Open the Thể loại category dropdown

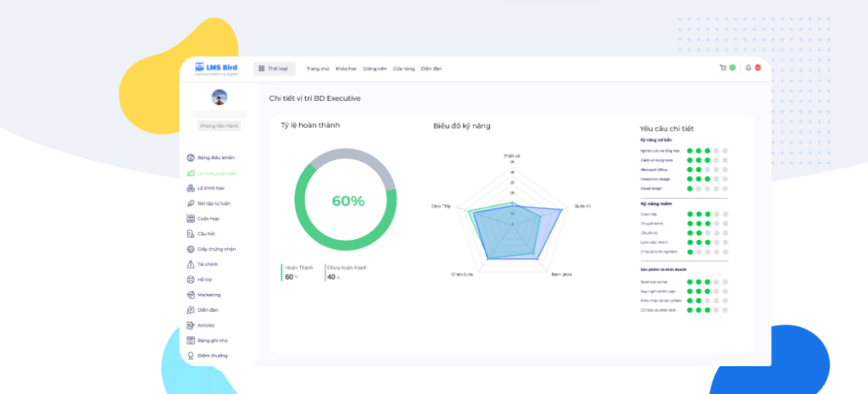275,69
